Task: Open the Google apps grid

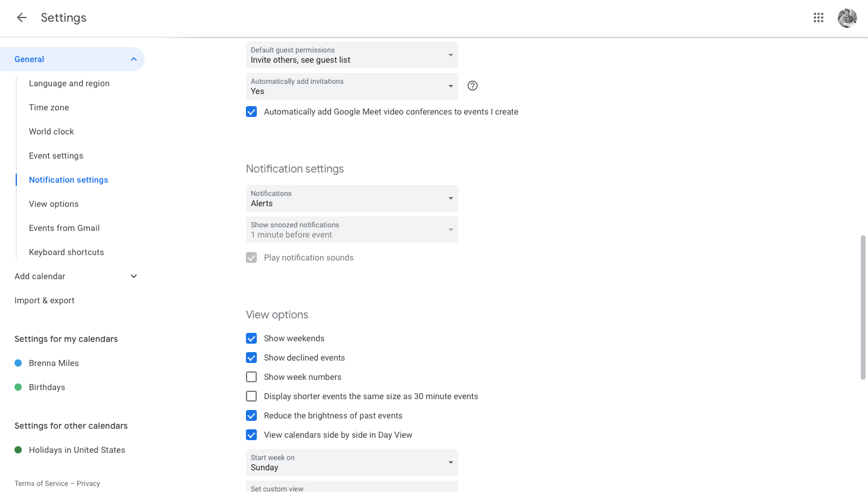Action: coord(818,17)
